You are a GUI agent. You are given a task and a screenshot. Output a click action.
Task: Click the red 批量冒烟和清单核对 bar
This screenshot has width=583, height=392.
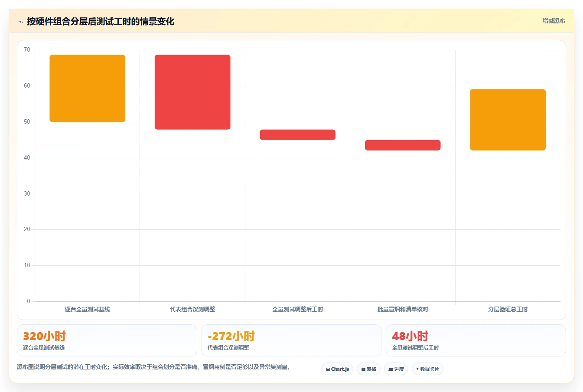[x=403, y=145]
